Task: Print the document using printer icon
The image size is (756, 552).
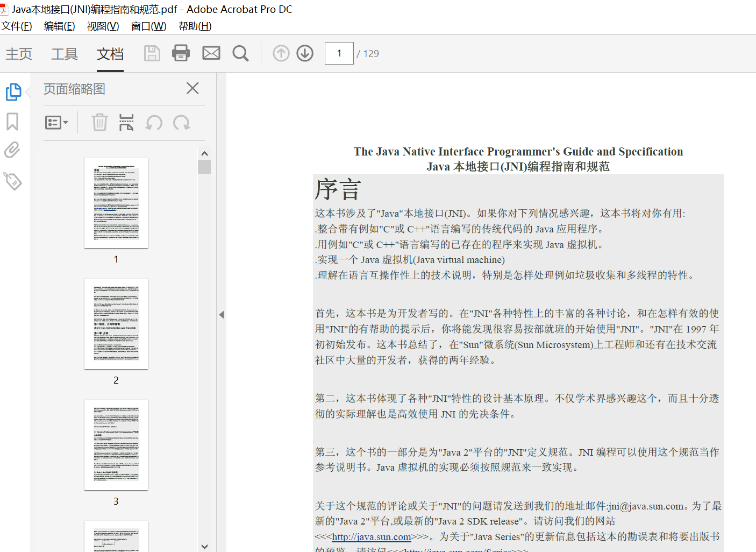Action: [181, 53]
